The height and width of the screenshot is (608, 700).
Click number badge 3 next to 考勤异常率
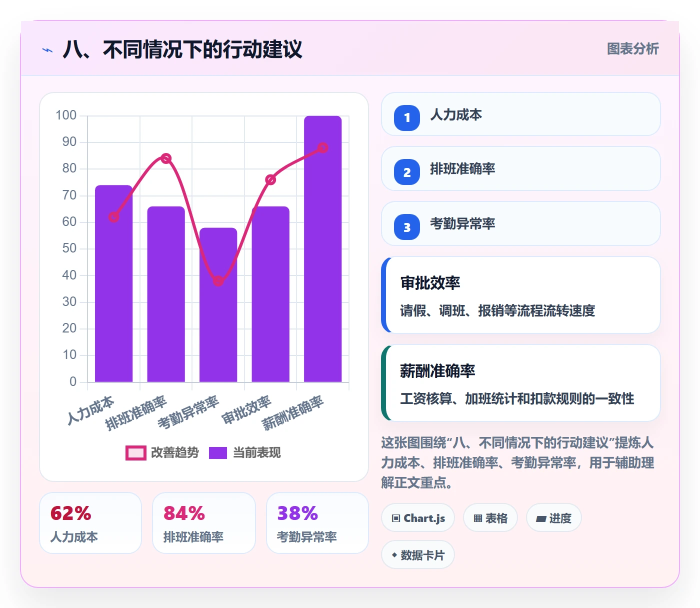[x=407, y=227]
